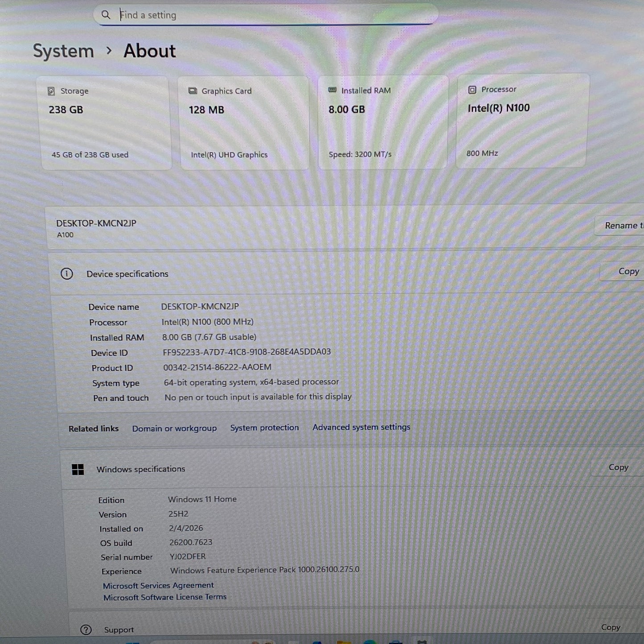Go back to System breadcrumb
644x644 pixels.
pyautogui.click(x=63, y=51)
